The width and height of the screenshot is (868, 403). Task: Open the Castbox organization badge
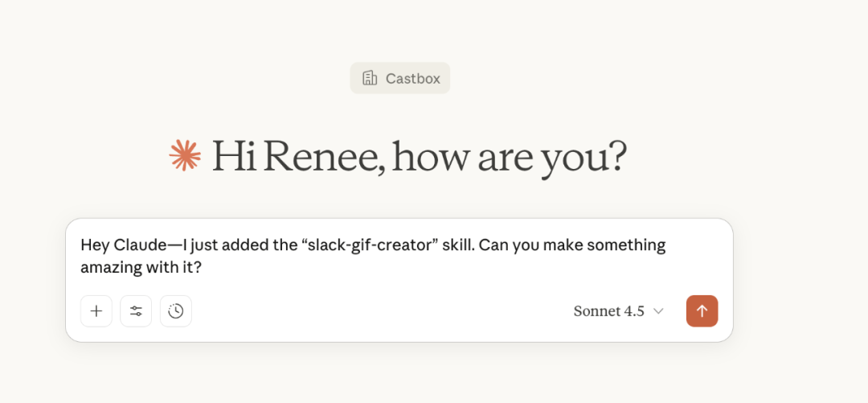pyautogui.click(x=400, y=78)
